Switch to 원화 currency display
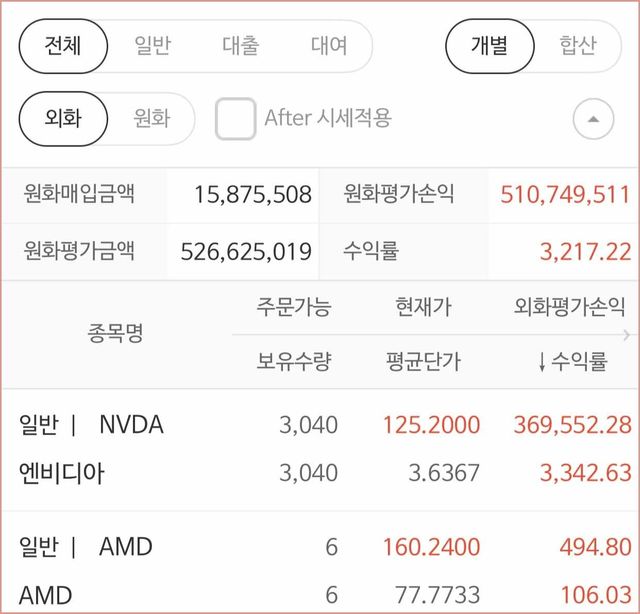This screenshot has height=614, width=640. pos(152,119)
